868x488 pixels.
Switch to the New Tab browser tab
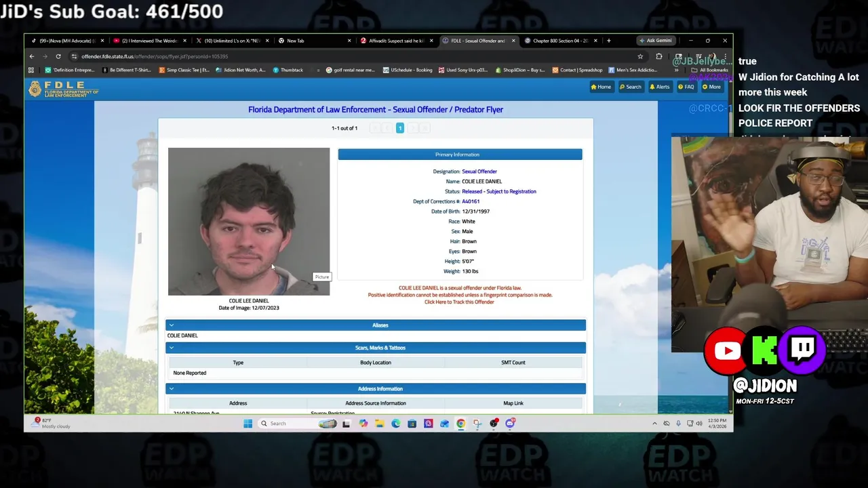point(313,41)
